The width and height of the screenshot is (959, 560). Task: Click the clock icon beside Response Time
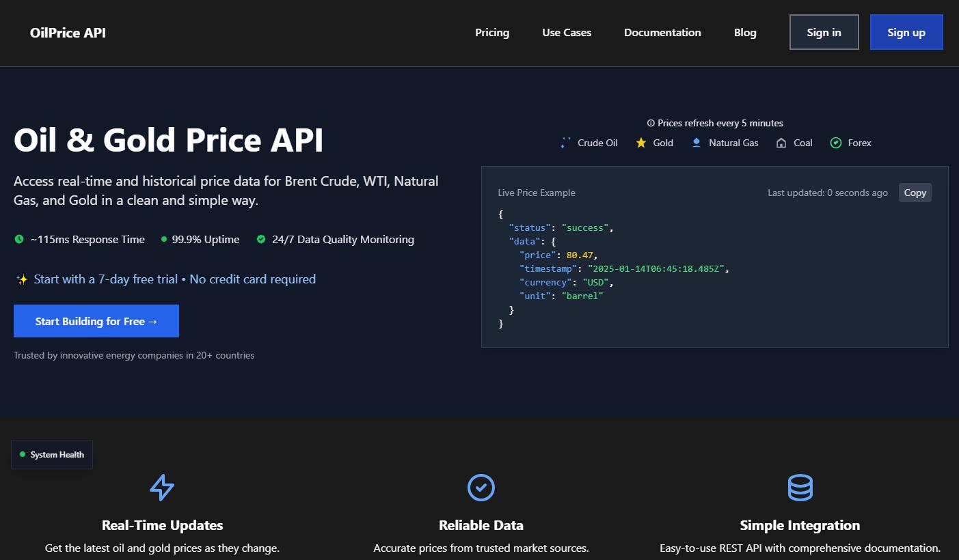coord(19,239)
